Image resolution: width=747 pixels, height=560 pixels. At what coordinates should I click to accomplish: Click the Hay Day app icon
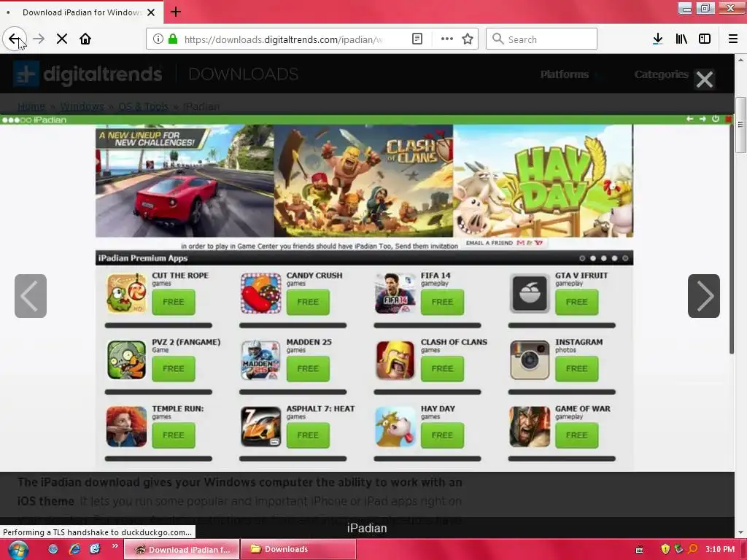pyautogui.click(x=395, y=427)
